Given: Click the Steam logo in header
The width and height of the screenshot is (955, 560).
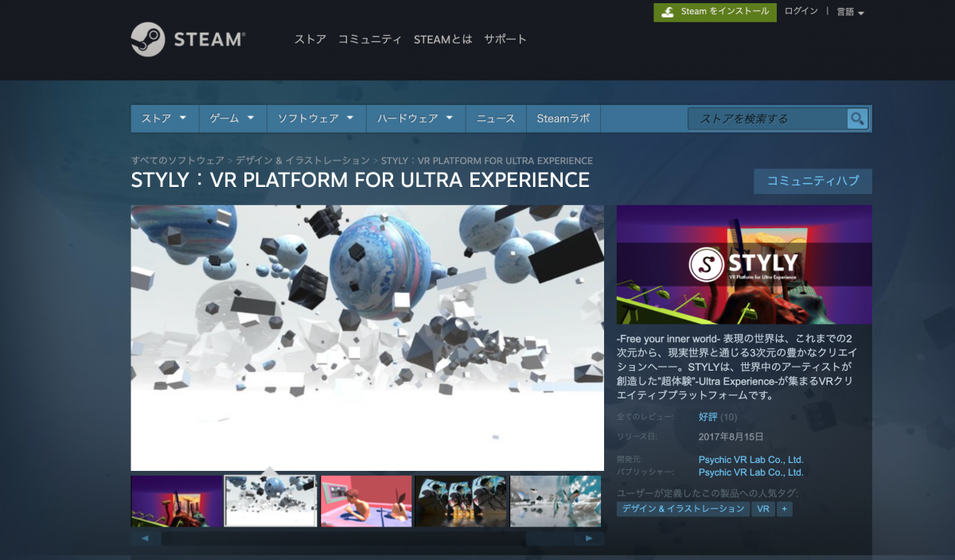Looking at the screenshot, I should tap(188, 39).
